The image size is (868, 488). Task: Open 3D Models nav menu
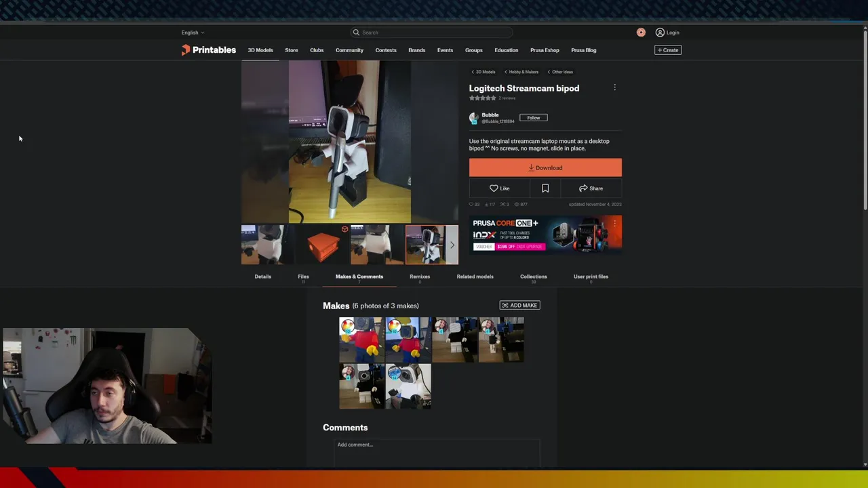click(x=260, y=50)
